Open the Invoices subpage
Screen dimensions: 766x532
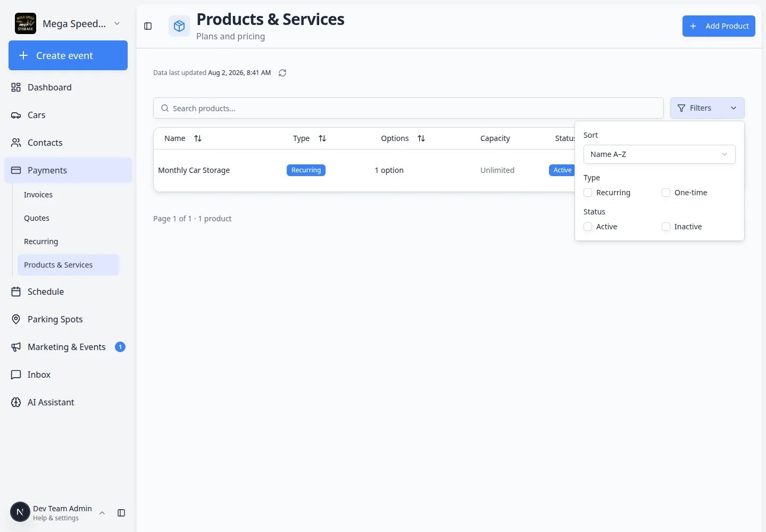(x=68, y=195)
